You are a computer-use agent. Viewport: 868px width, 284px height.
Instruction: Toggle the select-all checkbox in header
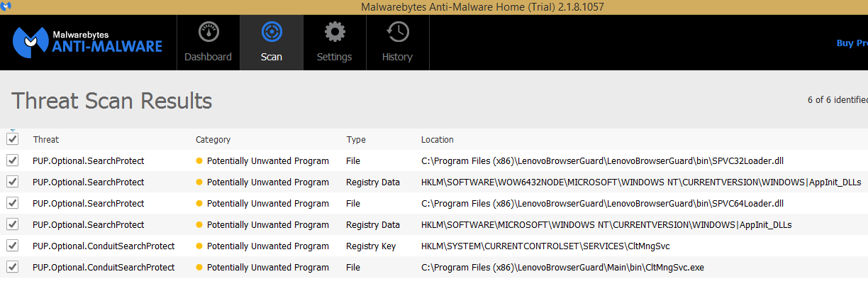click(x=12, y=139)
